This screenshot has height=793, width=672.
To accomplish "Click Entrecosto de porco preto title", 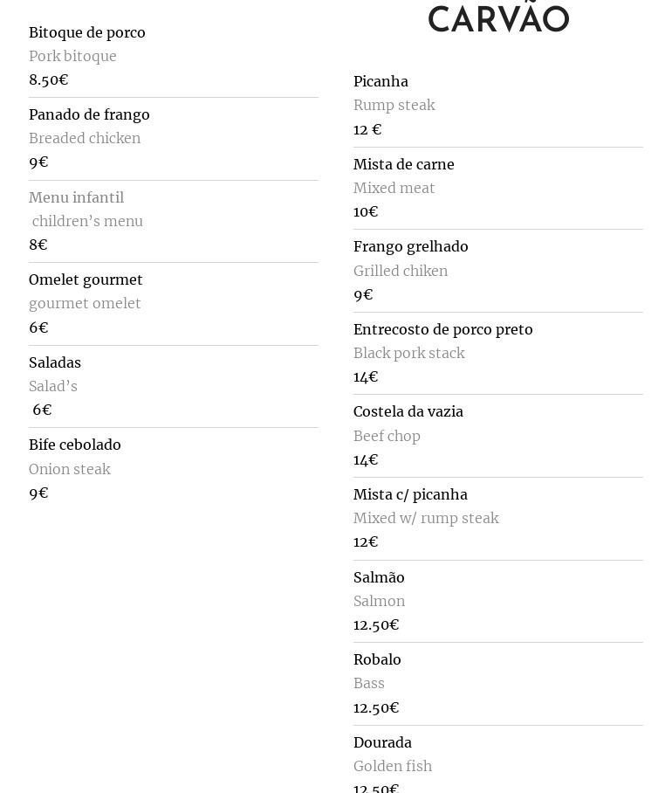I will click(x=442, y=329).
